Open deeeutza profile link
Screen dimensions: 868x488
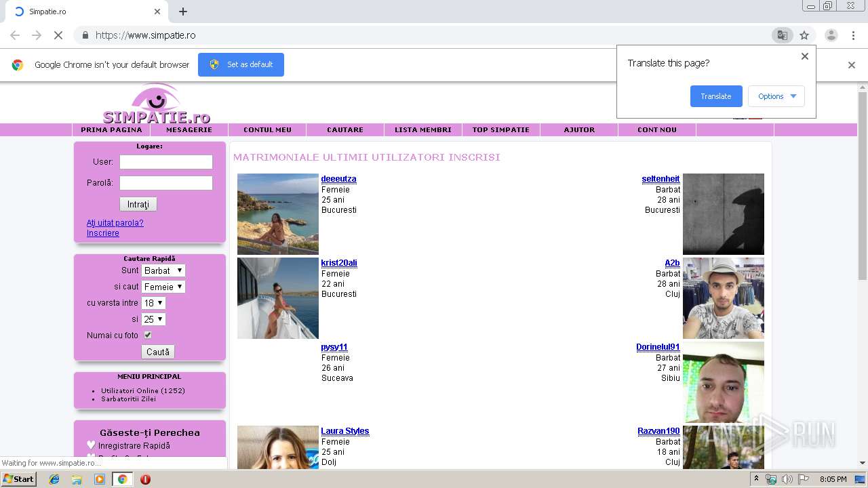tap(338, 179)
